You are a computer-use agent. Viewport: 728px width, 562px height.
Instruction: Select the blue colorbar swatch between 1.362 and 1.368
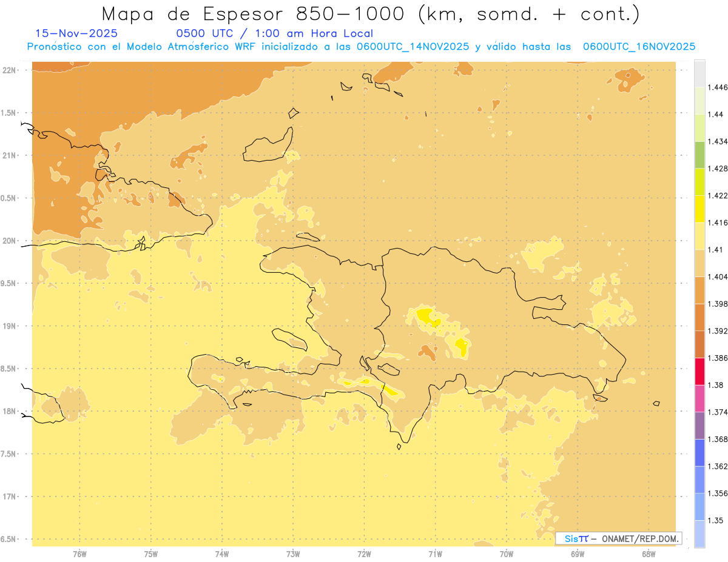(699, 453)
